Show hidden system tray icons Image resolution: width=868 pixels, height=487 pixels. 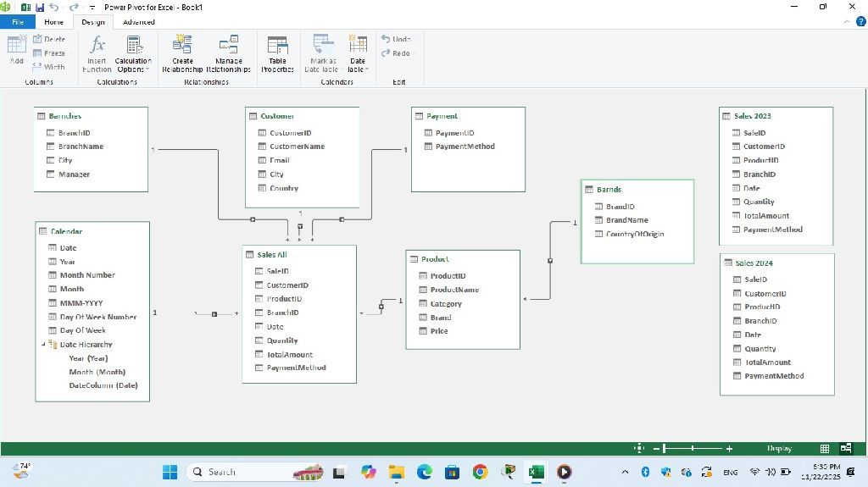click(x=625, y=472)
